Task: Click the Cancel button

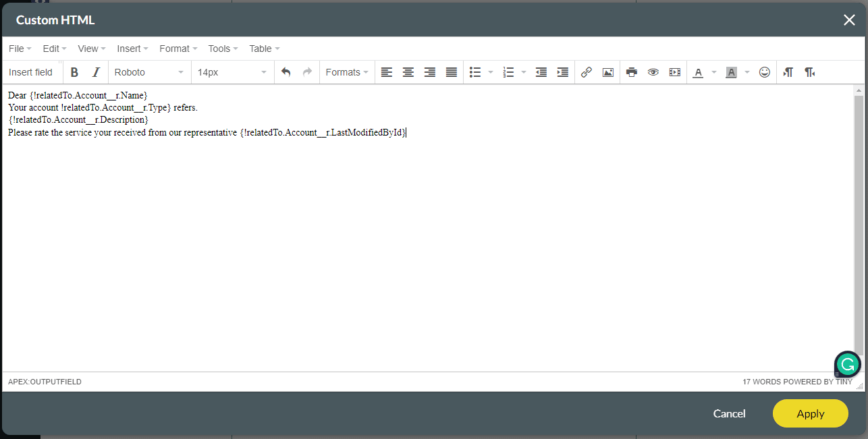Action: [729, 413]
